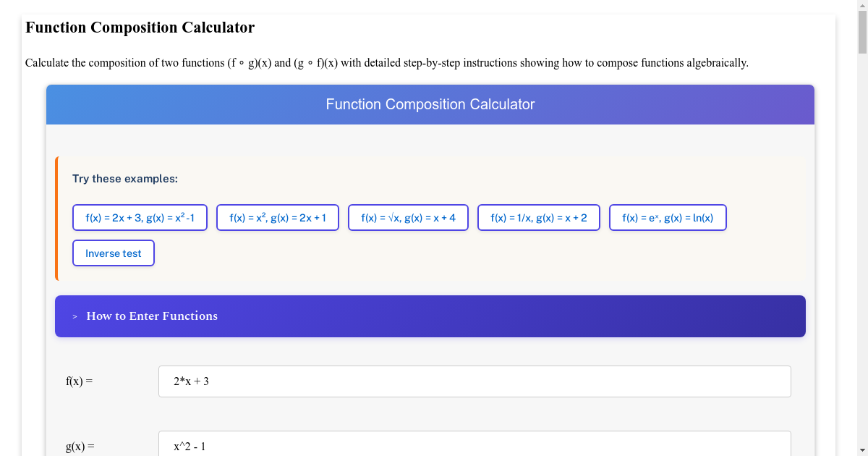Expand the How to Enter Functions chevron
This screenshot has height=456, width=868.
75,316
